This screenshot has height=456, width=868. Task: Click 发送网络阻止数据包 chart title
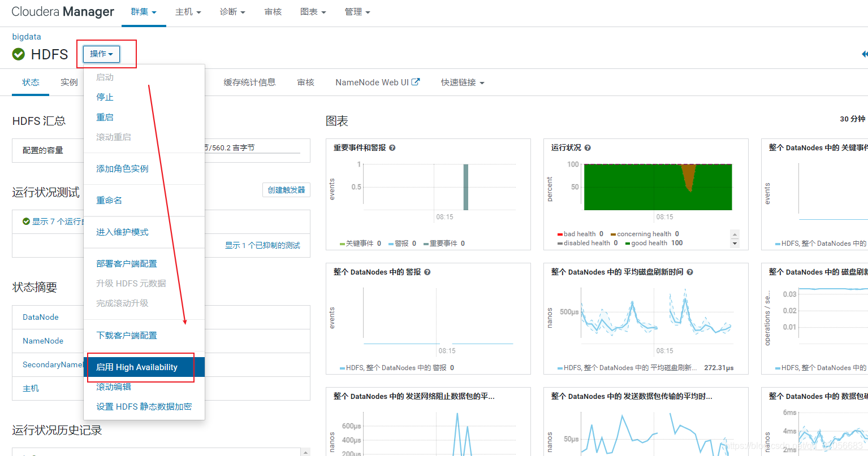pos(414,396)
